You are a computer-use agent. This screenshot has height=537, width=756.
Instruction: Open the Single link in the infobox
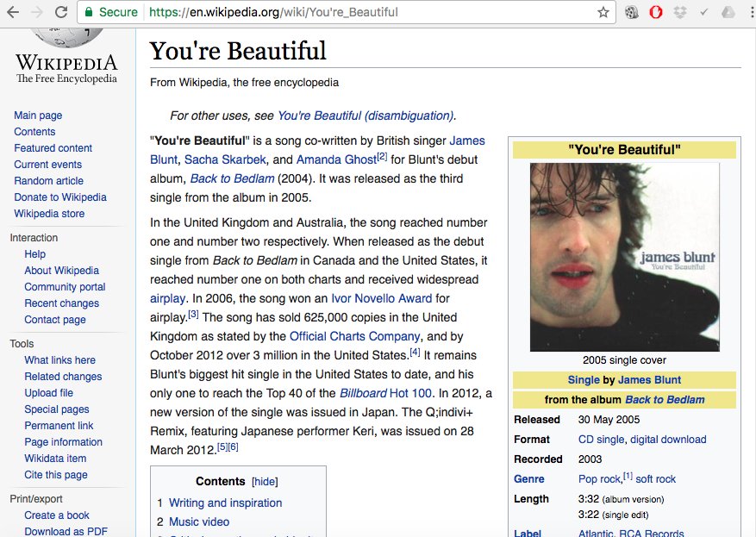(x=584, y=380)
